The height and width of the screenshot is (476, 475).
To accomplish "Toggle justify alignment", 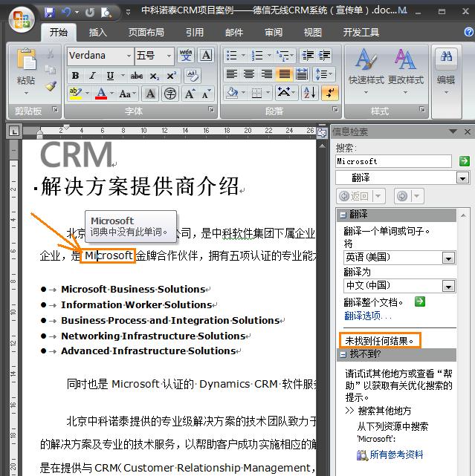I will [x=285, y=74].
